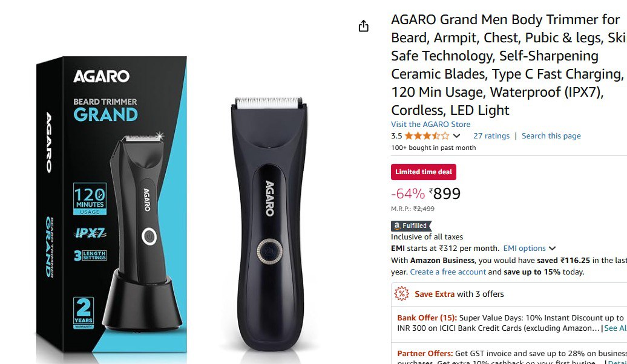
Task: Click the Save Extra offers percent icon
Action: 401,294
